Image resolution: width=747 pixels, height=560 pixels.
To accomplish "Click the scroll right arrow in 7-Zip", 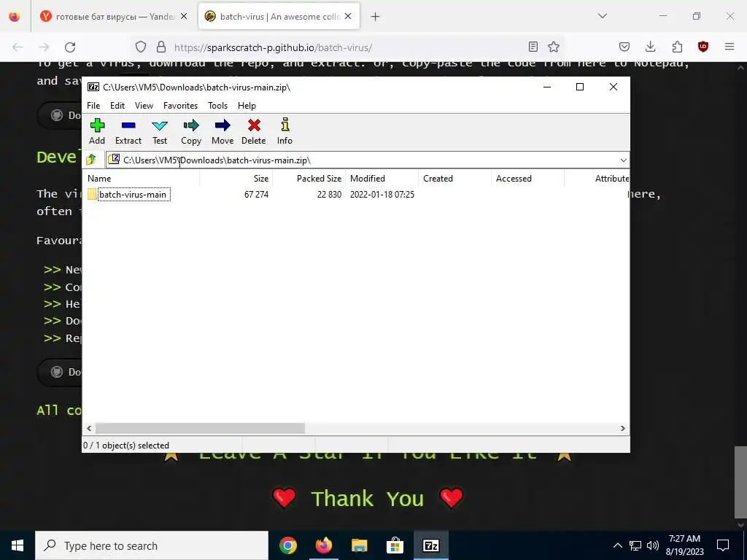I will 623,428.
